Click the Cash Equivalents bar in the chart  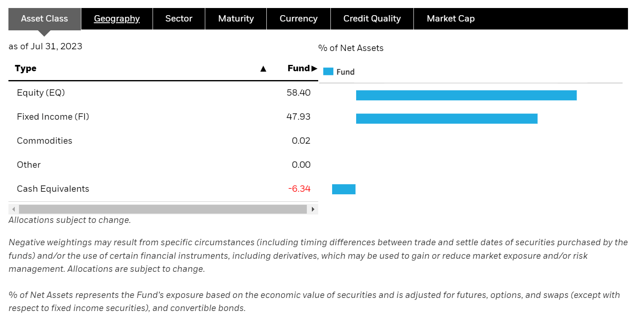coord(344,189)
